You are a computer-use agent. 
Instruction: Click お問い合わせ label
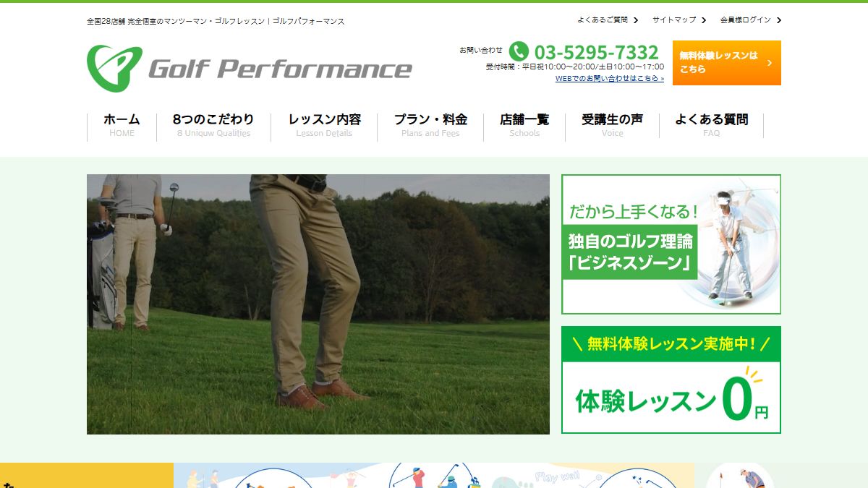tap(481, 50)
